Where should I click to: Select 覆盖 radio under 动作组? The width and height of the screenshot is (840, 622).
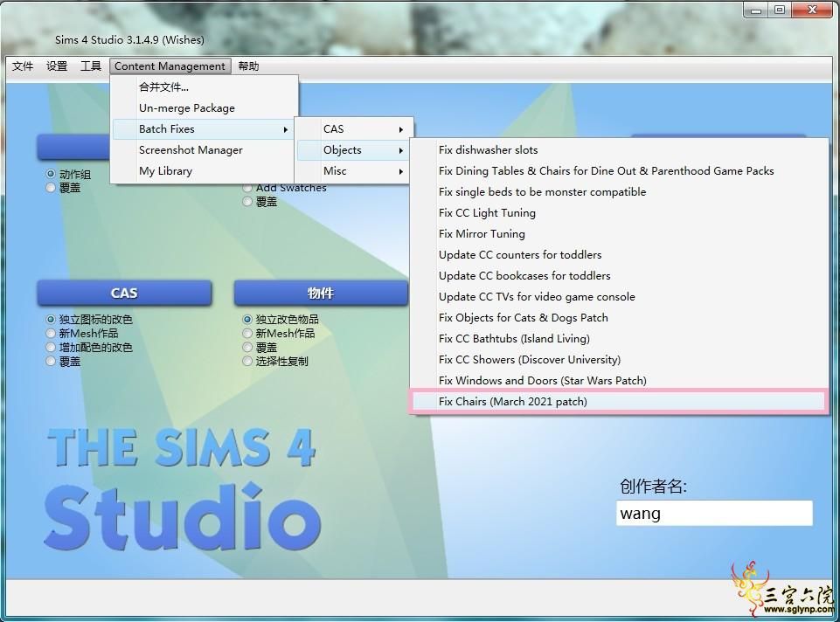click(x=51, y=188)
